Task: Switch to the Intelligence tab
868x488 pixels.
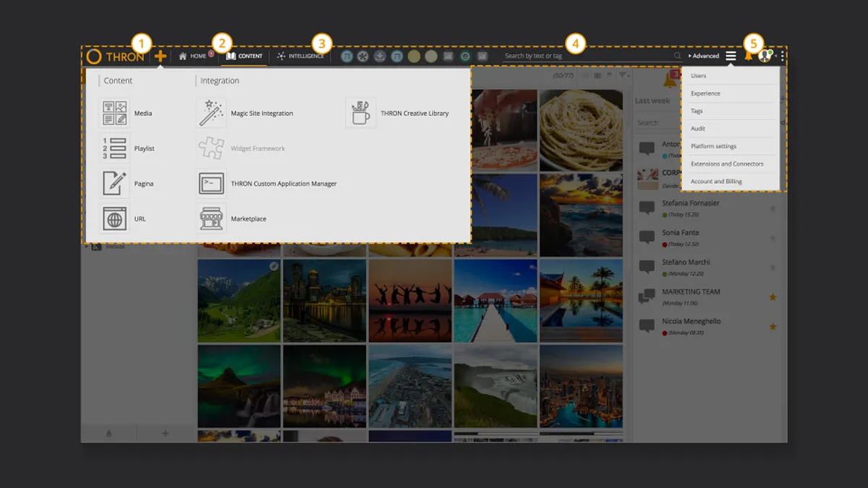Action: [x=300, y=56]
